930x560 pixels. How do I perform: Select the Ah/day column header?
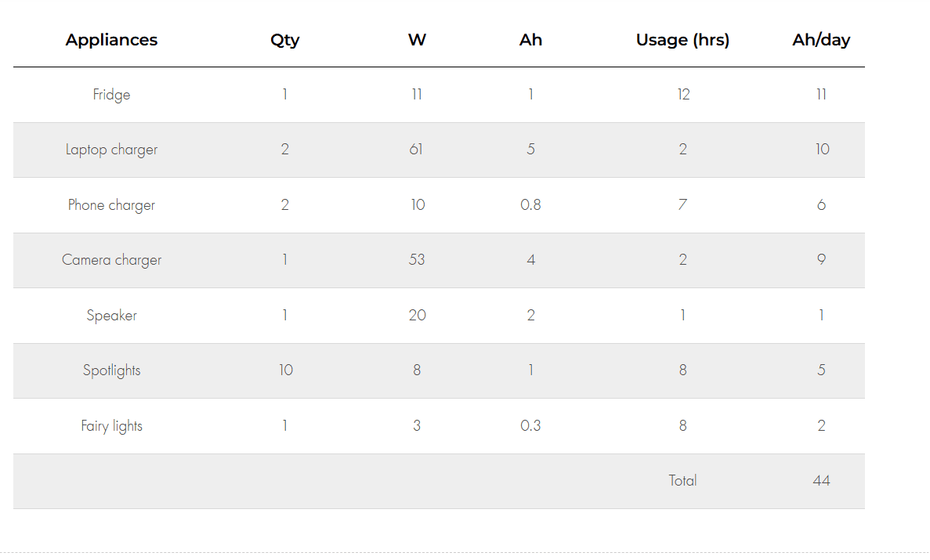pos(821,41)
